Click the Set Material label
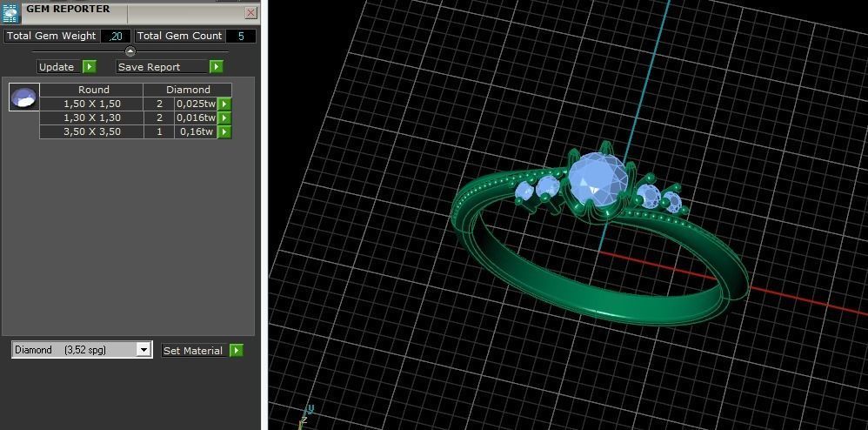The height and width of the screenshot is (430, 868). pyautogui.click(x=193, y=351)
